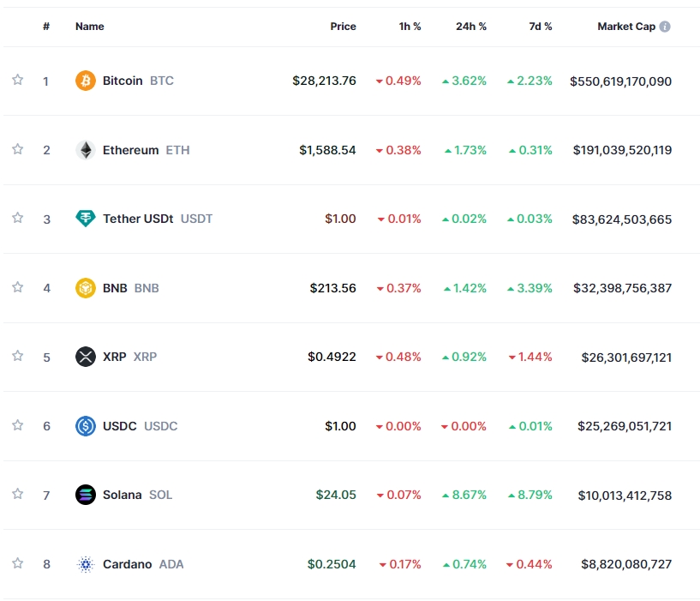Click the BNB coin logo icon
Screen dimensions: 700x601
[86, 288]
